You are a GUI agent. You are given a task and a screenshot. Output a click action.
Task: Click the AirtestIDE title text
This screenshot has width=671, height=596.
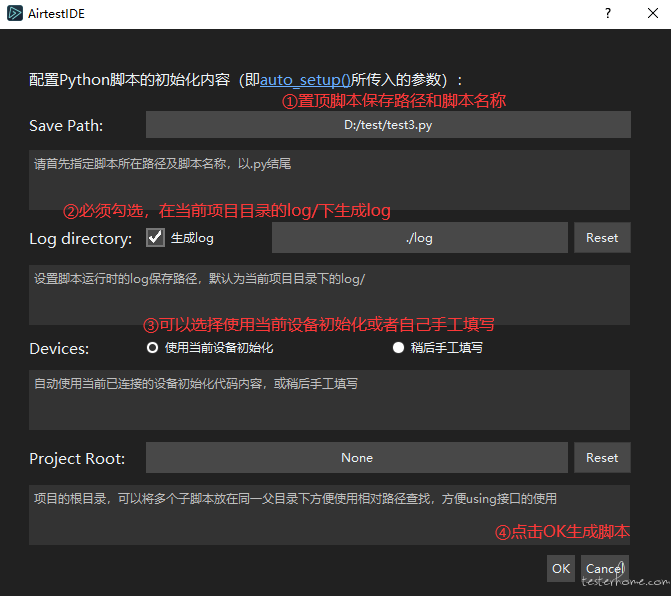coord(56,14)
